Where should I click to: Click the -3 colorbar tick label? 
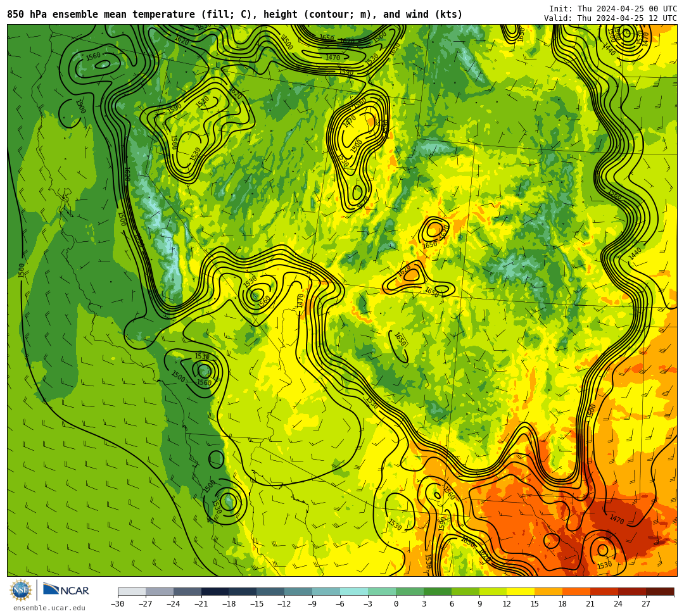pos(368,604)
